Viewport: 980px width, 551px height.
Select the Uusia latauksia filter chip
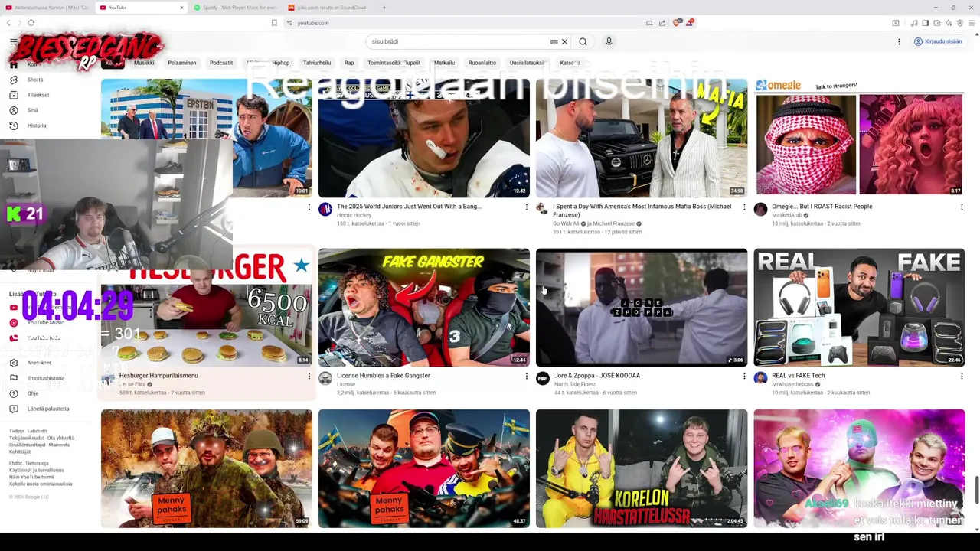click(x=527, y=63)
